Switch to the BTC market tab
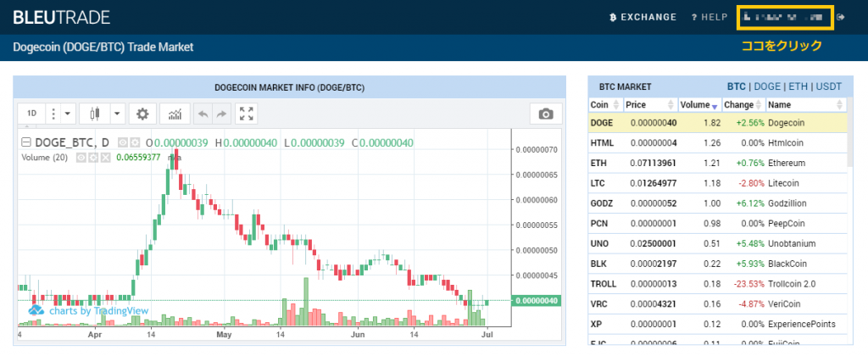The image size is (868, 356). [737, 86]
